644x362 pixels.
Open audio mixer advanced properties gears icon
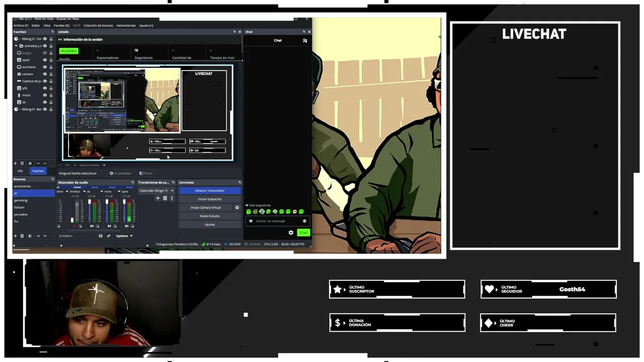point(109,236)
